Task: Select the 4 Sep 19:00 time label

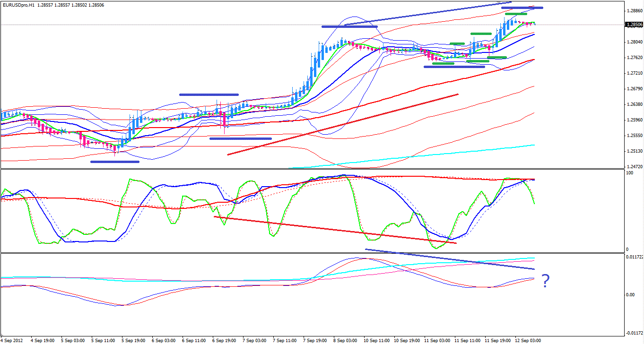Action: click(43, 340)
